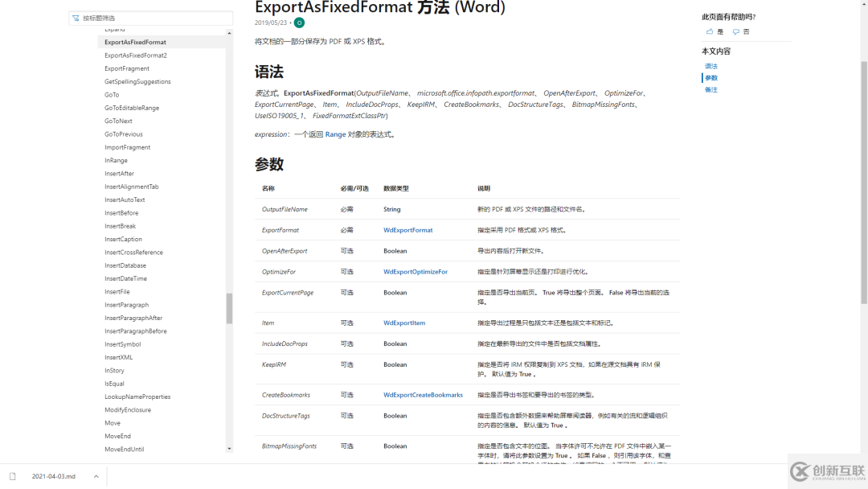This screenshot has height=489, width=868.
Task: Jump to 参数 section in contents
Action: (710, 78)
